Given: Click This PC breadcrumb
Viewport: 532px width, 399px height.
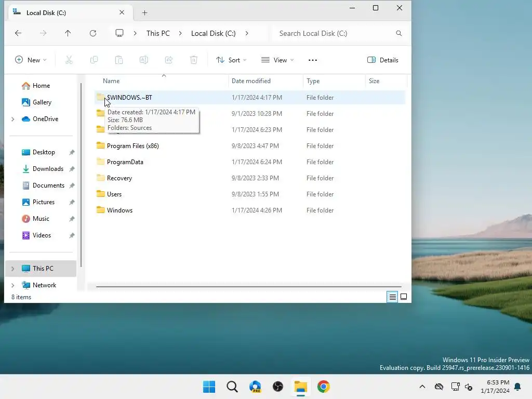Looking at the screenshot, I should (x=158, y=33).
